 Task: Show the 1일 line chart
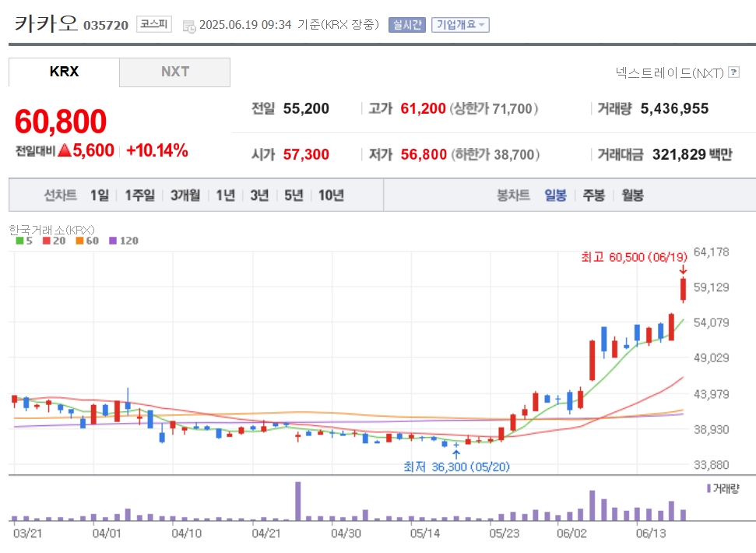[x=100, y=195]
